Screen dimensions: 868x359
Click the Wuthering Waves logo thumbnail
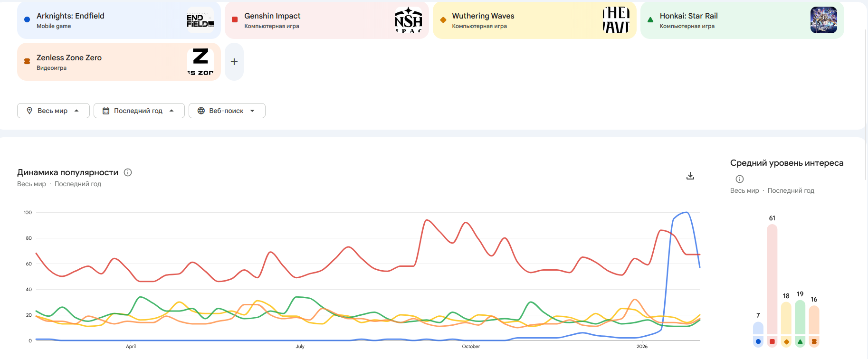pyautogui.click(x=616, y=20)
